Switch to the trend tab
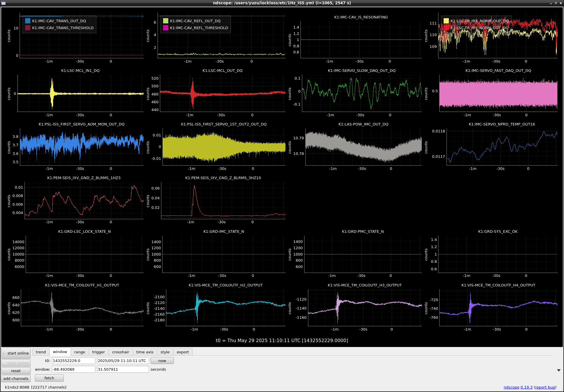Screen dimensions: 564x392 coord(41,352)
